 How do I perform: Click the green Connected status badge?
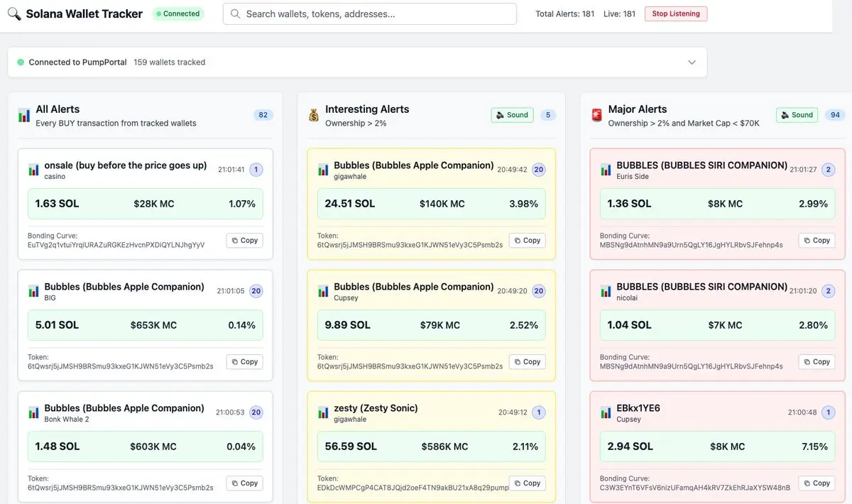pyautogui.click(x=178, y=13)
